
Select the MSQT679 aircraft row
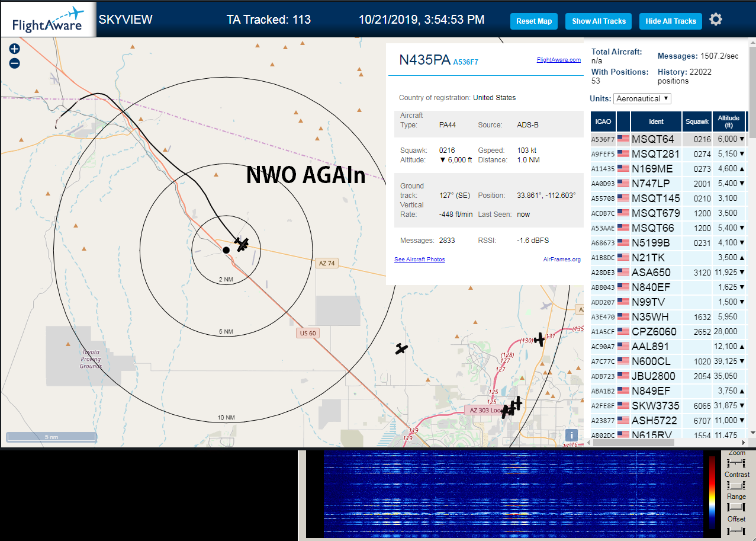pos(668,213)
